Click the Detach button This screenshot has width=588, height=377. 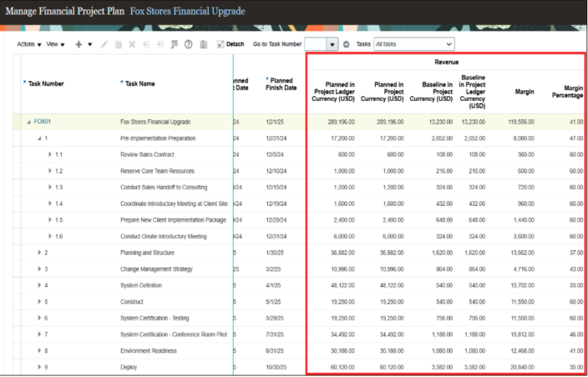(230, 44)
